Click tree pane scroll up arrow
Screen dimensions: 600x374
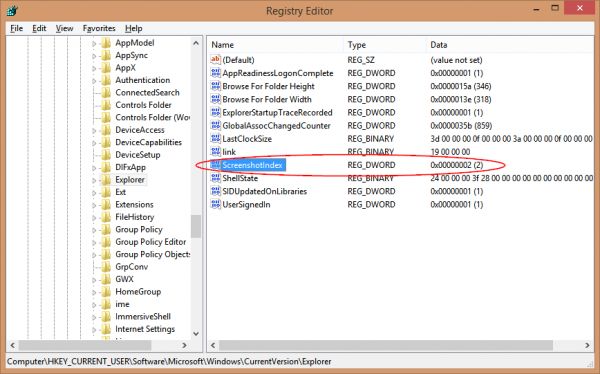(x=196, y=43)
